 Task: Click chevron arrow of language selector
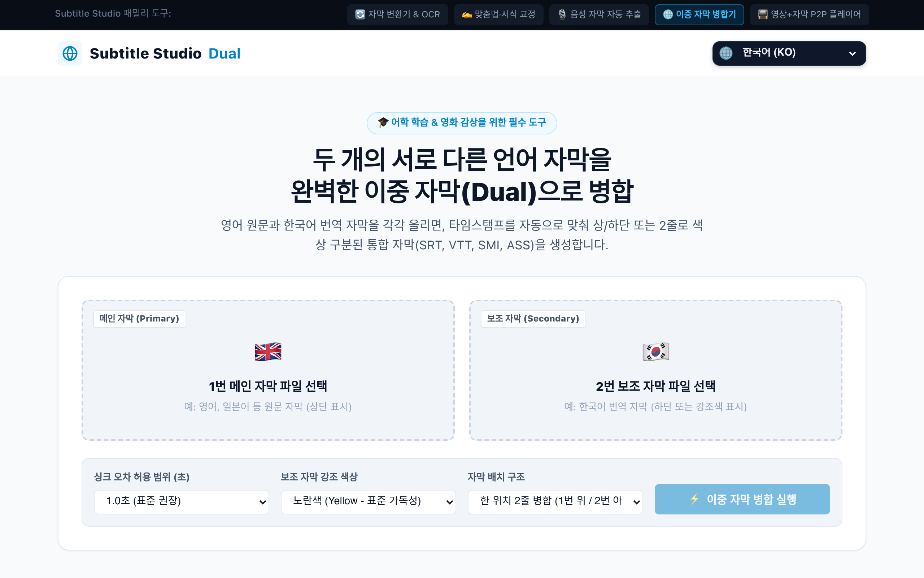point(852,53)
